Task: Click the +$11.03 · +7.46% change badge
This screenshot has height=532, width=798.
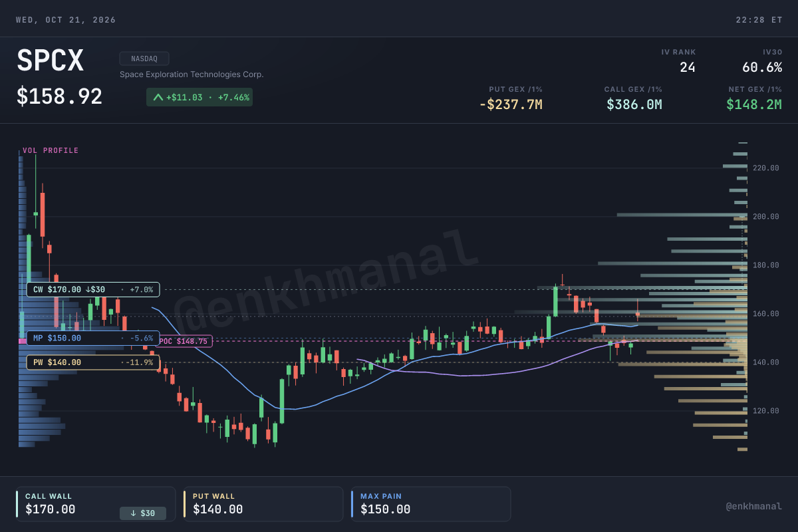Action: tap(199, 98)
